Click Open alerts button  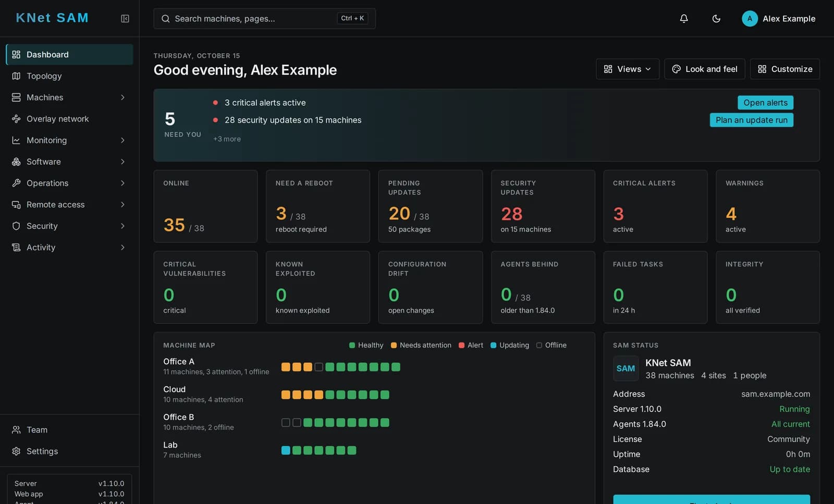tap(765, 103)
